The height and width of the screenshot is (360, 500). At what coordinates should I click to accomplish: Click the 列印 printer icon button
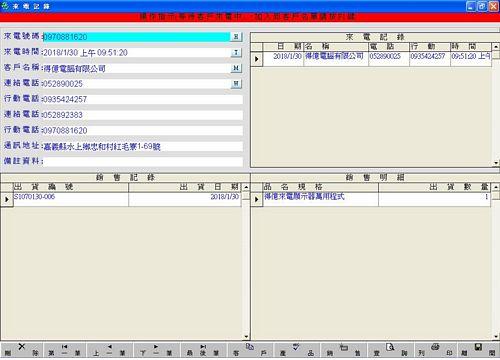pos(435,350)
